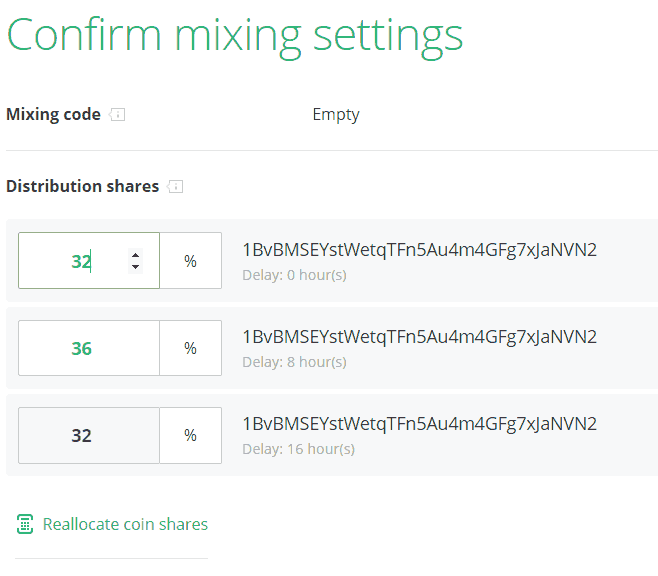Click the info icon beside Distribution shares

176,187
